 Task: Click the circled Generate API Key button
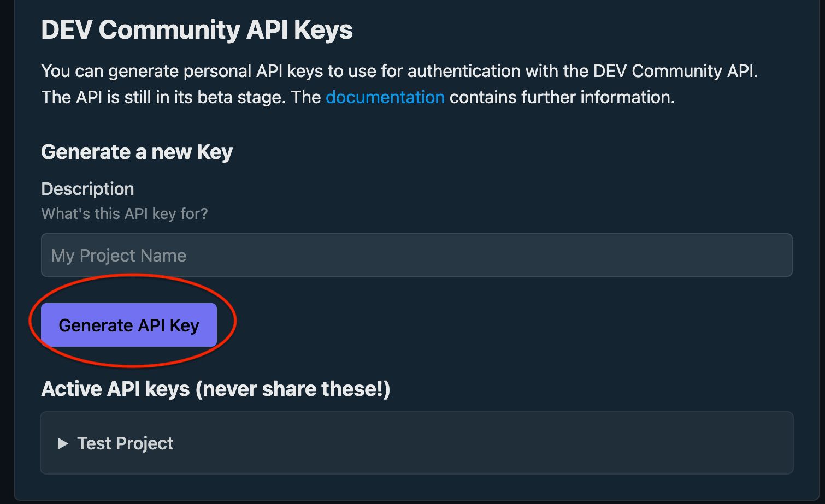pos(129,324)
